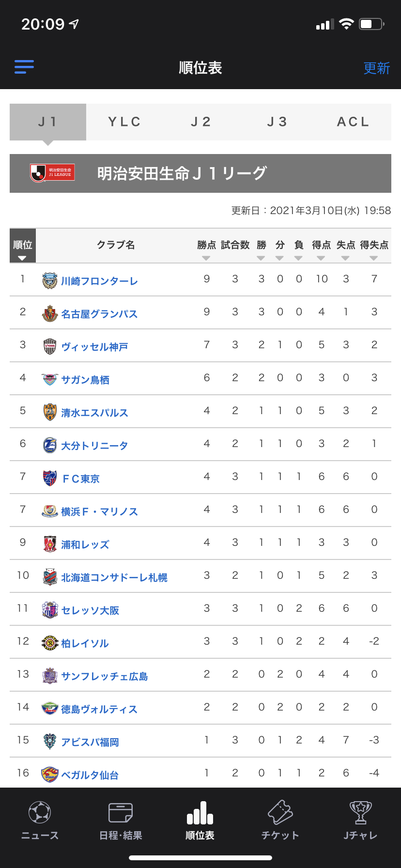Tap the Kawasaki Frontale club crest

point(50,281)
